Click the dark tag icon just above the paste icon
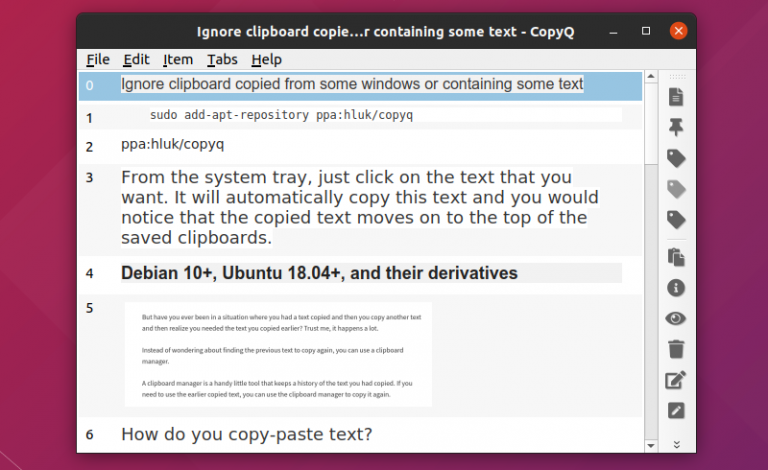Viewport: 768px width, 470px height. (676, 220)
